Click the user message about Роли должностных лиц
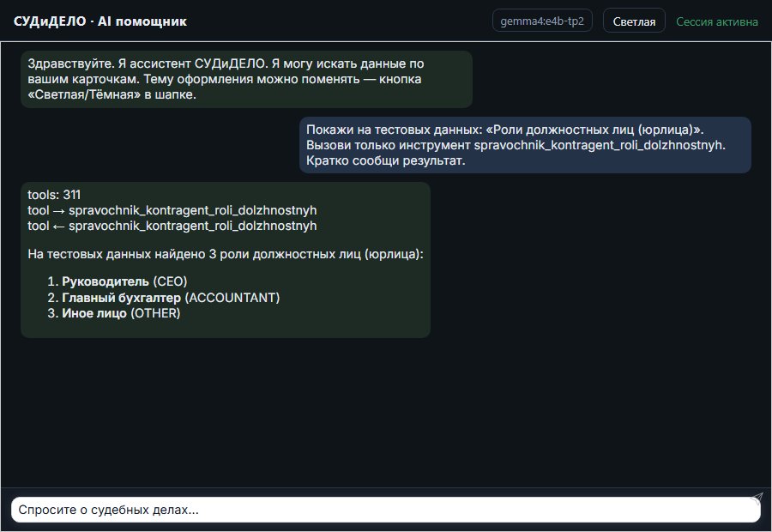This screenshot has height=532, width=772. [x=525, y=145]
